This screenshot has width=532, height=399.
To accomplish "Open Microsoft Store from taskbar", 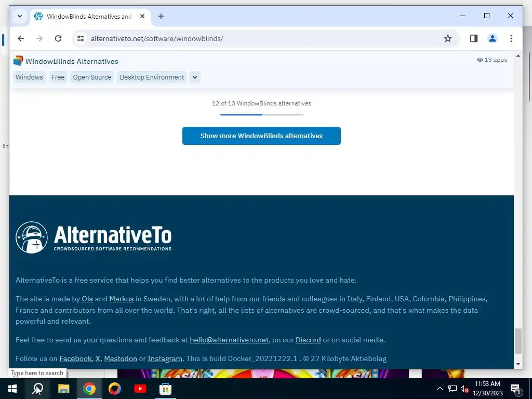I will pyautogui.click(x=166, y=389).
